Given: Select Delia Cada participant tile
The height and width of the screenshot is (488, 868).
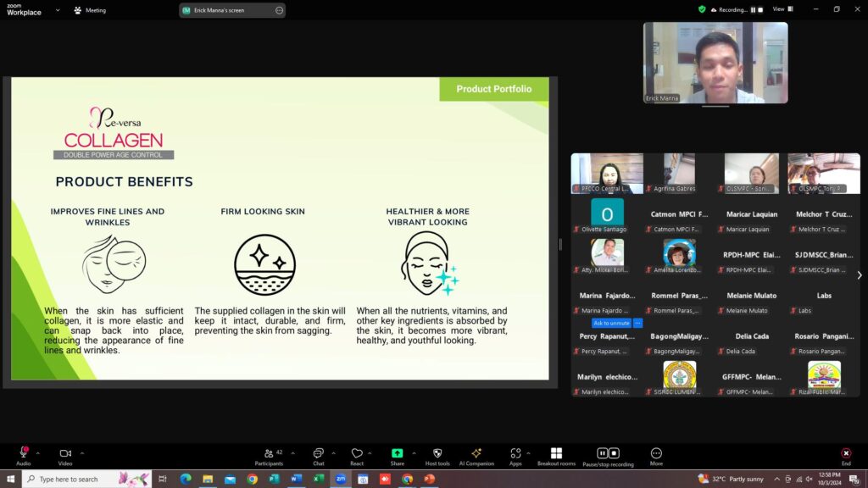Looking at the screenshot, I should point(751,336).
